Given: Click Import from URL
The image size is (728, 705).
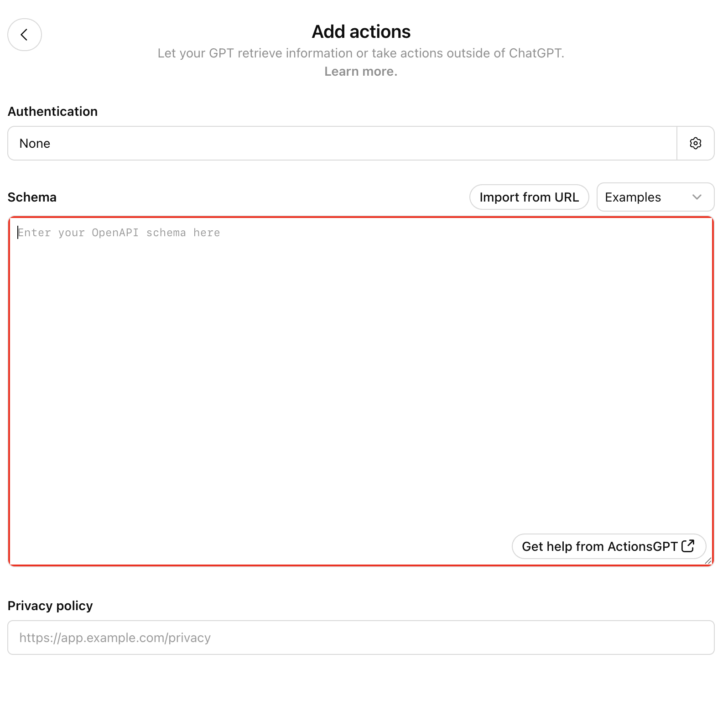Looking at the screenshot, I should click(529, 197).
